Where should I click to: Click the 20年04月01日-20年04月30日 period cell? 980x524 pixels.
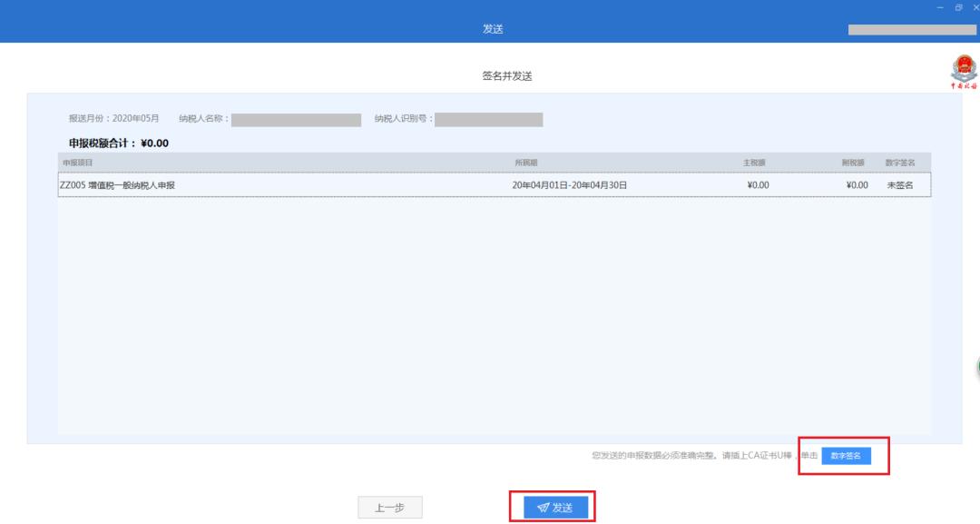pos(570,185)
